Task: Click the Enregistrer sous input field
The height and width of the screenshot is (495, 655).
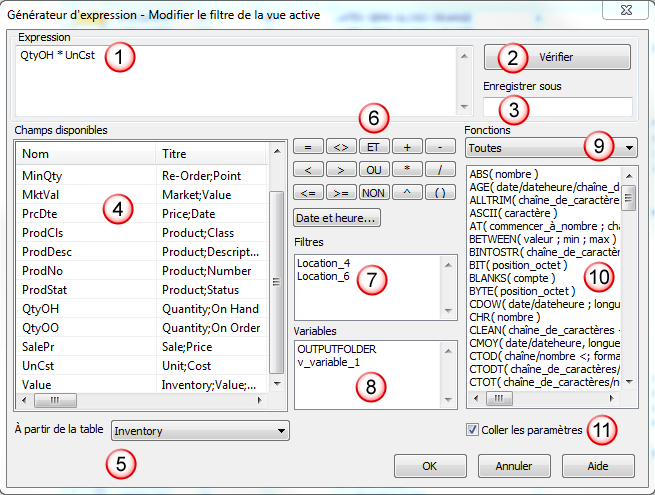Action: [x=557, y=107]
